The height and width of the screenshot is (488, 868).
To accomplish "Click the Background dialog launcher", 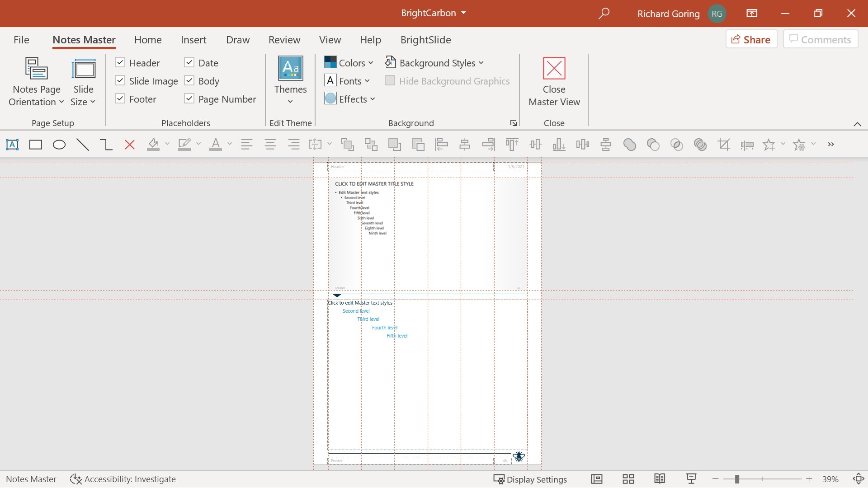I will [513, 123].
